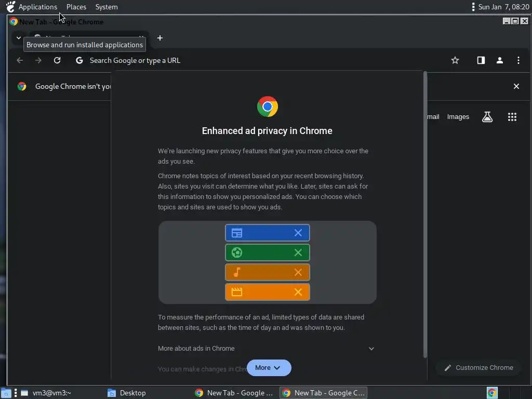Remove the orange music topic chip

[298, 272]
